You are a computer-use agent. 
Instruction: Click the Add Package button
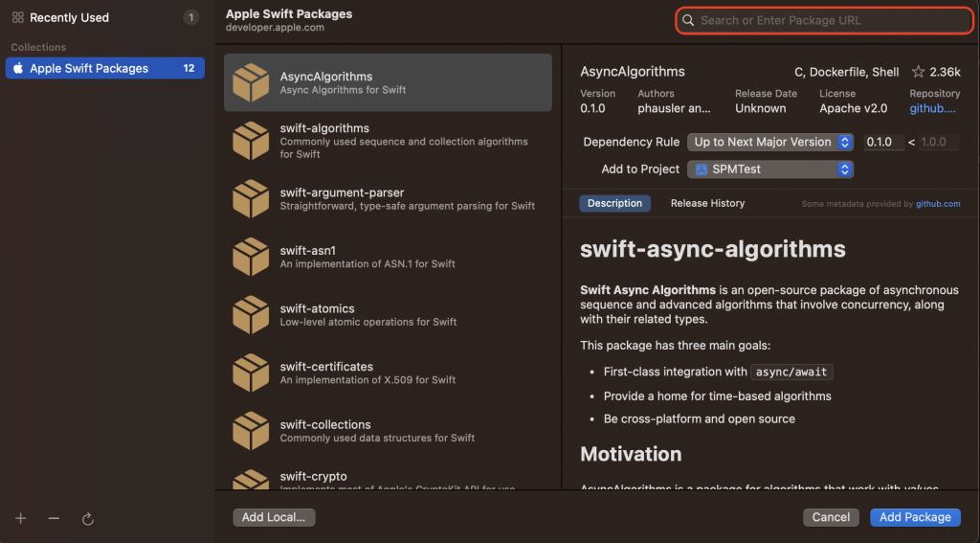(x=915, y=517)
